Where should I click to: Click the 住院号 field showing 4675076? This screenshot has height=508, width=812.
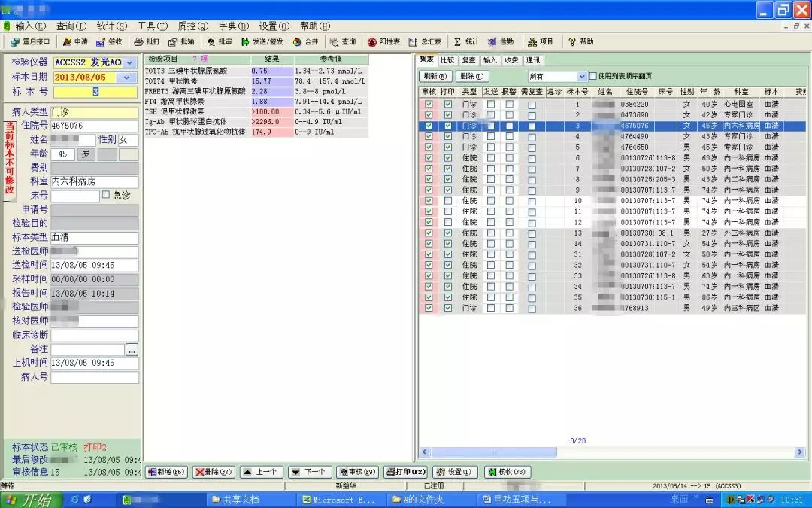point(94,126)
